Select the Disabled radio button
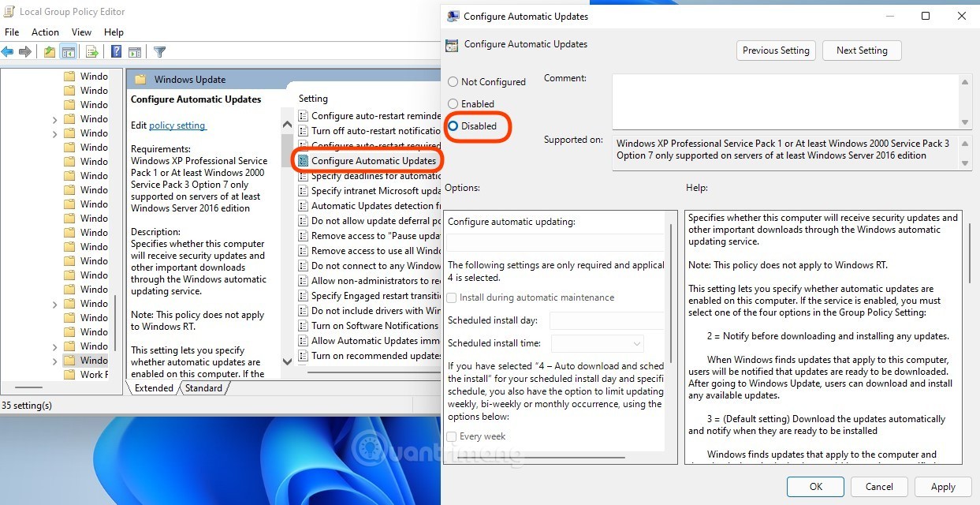980x505 pixels. pos(453,126)
